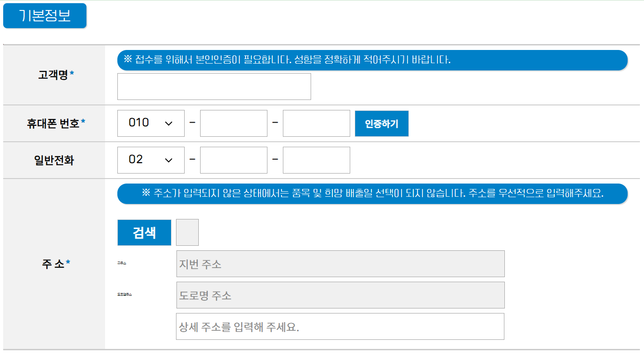644x353 pixels.
Task: Focus the detailed address entry field
Action: [340, 326]
